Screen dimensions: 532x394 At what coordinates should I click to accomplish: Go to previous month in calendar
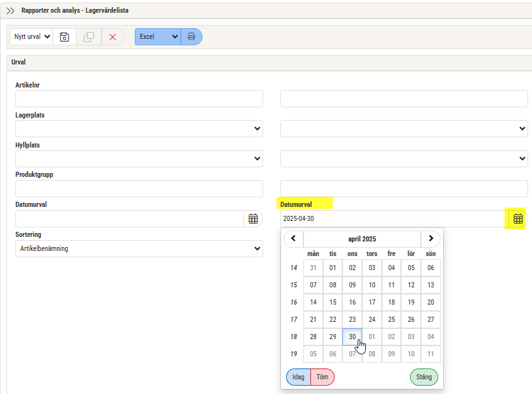[294, 239]
